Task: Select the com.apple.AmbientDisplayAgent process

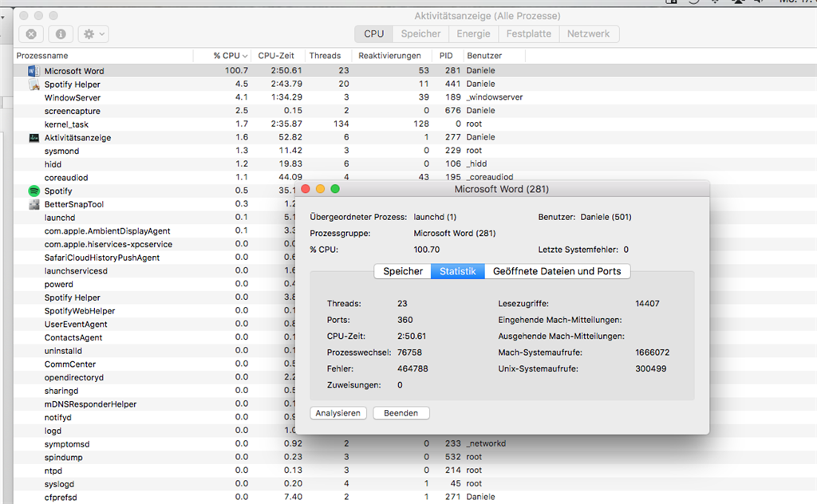Action: coord(155,230)
